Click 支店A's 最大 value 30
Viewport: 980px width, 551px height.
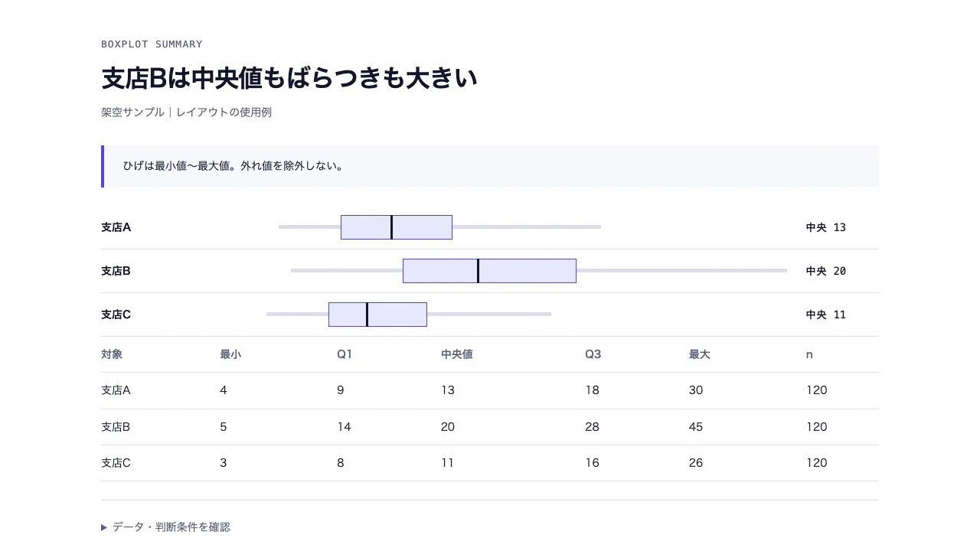pos(696,390)
